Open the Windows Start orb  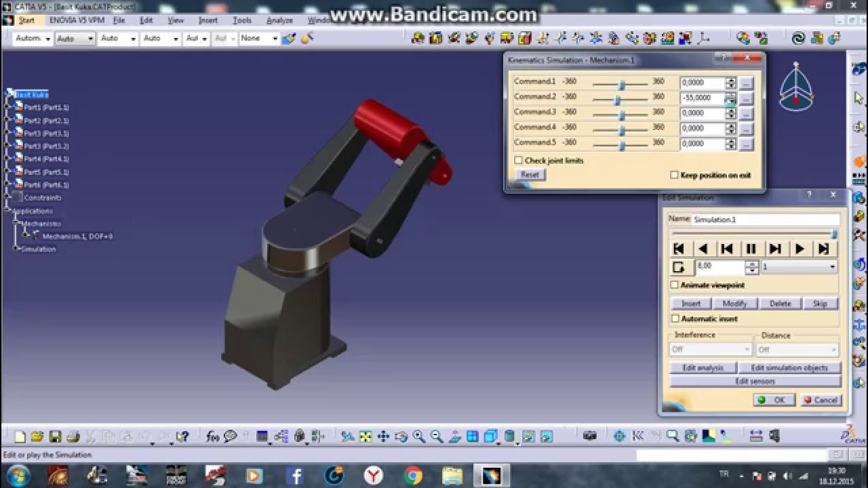[18, 474]
